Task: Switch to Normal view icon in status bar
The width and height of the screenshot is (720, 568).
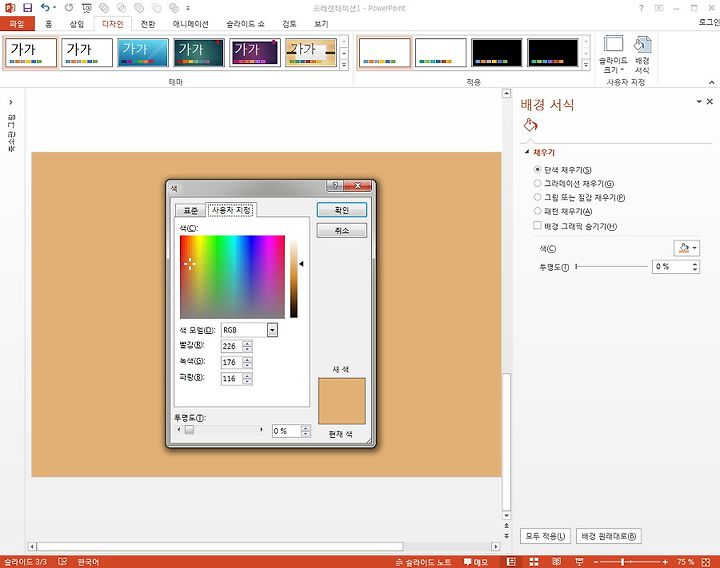Action: point(511,562)
